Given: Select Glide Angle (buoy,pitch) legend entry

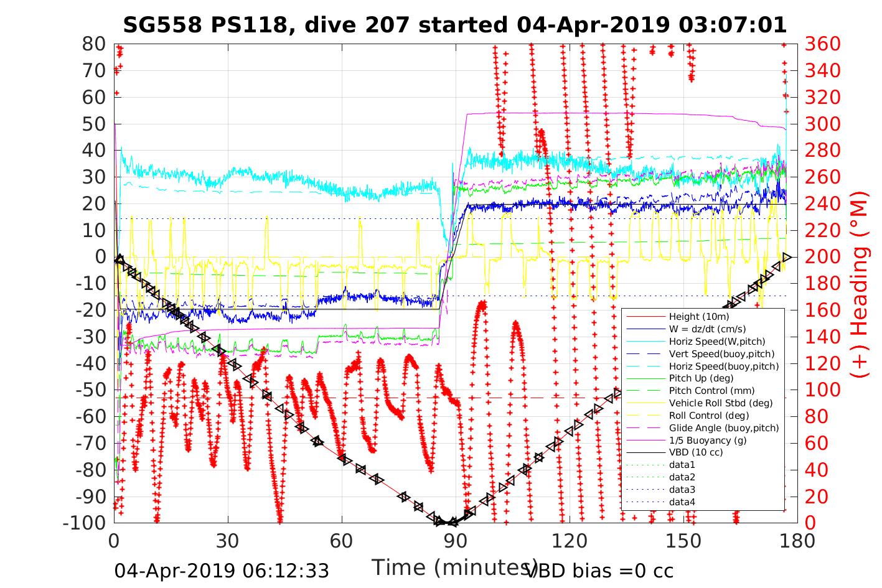Looking at the screenshot, I should (x=724, y=428).
